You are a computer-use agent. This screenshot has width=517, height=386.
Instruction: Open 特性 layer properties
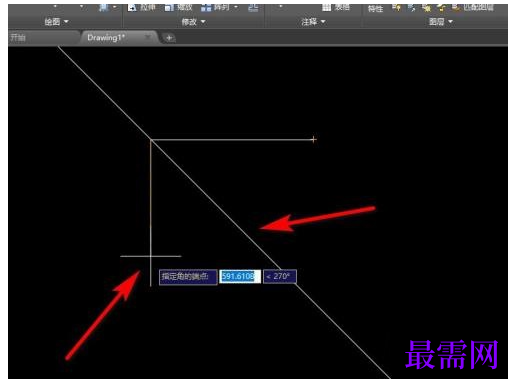click(375, 8)
